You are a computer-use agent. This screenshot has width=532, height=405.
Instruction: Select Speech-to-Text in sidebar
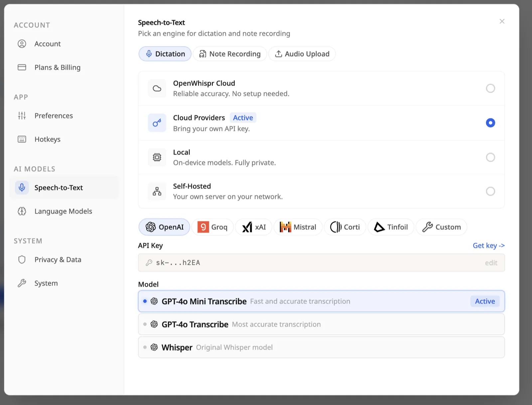click(x=64, y=188)
